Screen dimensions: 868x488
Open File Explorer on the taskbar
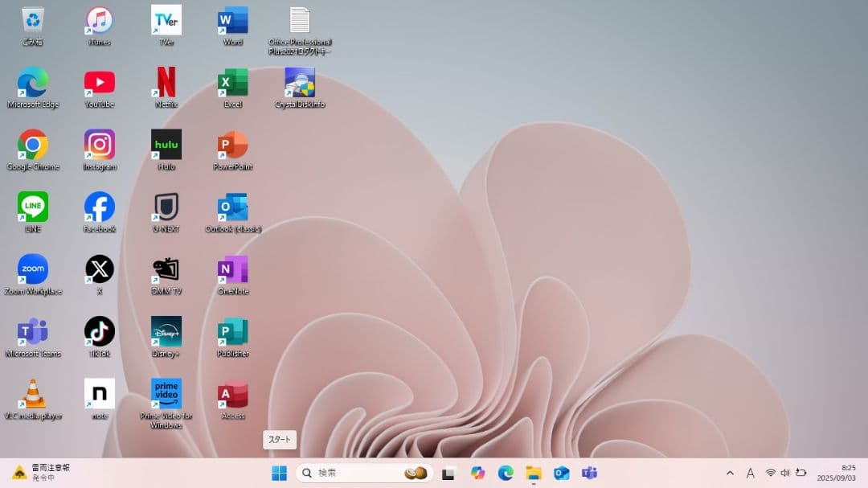point(534,473)
